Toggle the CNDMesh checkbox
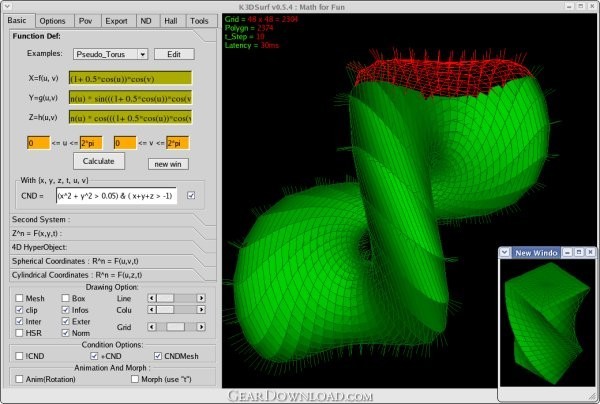 pyautogui.click(x=158, y=356)
